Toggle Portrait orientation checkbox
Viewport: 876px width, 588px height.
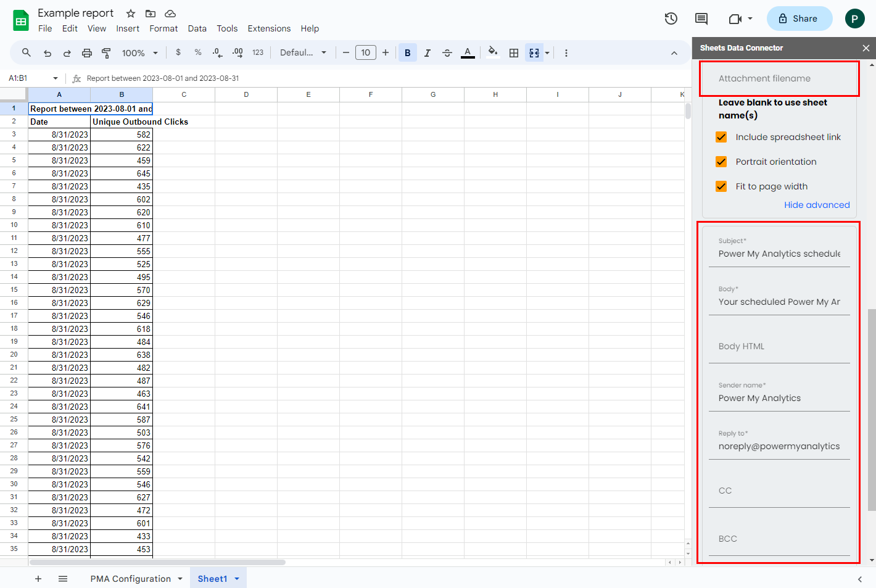pyautogui.click(x=721, y=162)
